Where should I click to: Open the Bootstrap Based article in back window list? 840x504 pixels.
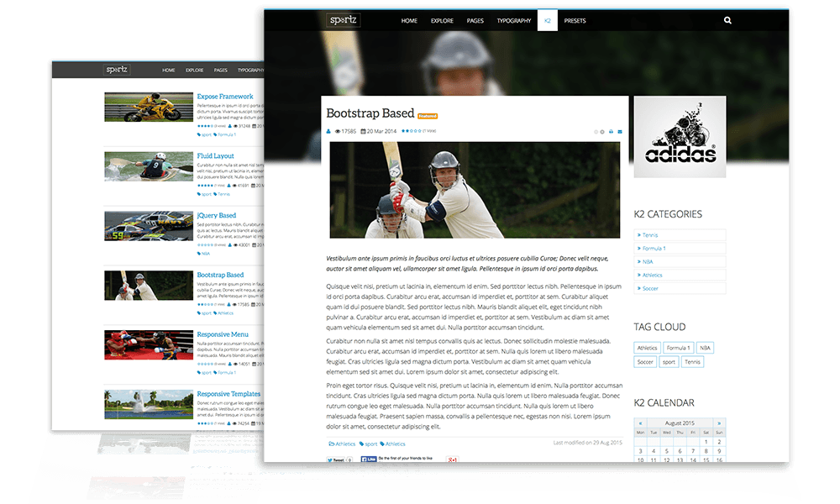point(220,275)
